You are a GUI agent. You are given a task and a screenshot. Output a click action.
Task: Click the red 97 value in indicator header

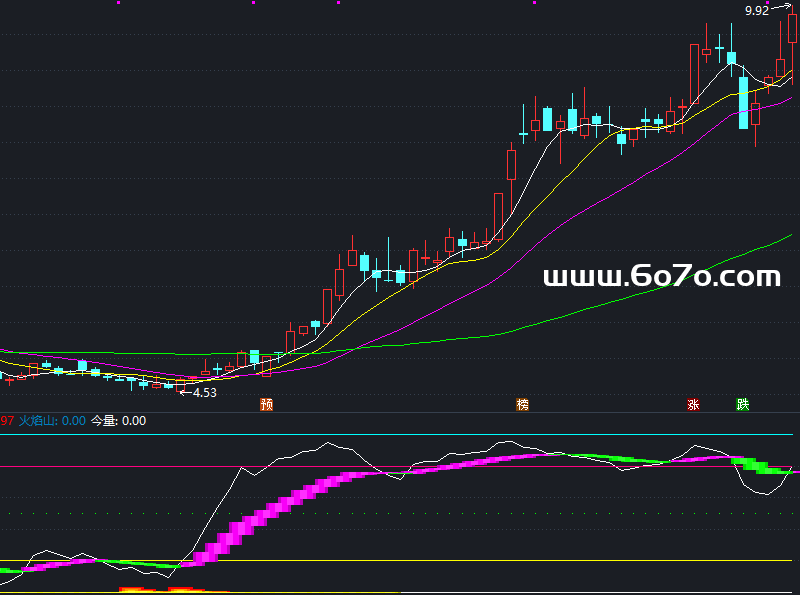[x=6, y=421]
